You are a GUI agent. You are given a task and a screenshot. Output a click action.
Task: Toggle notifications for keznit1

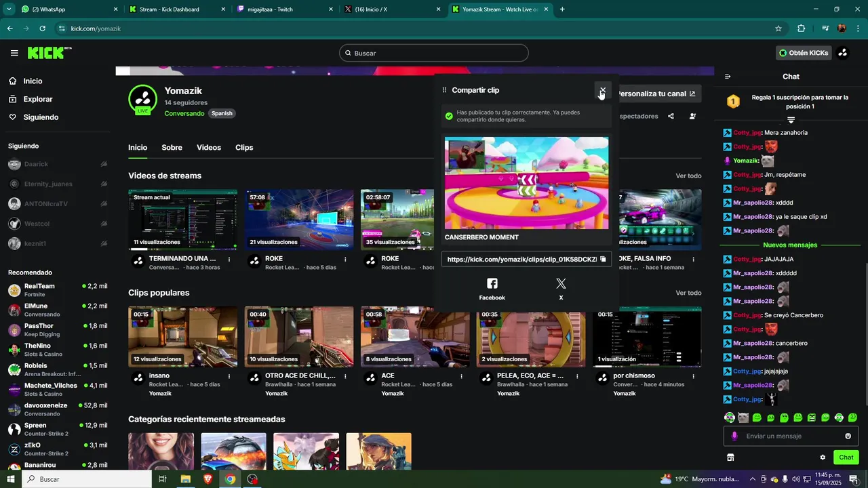point(104,243)
